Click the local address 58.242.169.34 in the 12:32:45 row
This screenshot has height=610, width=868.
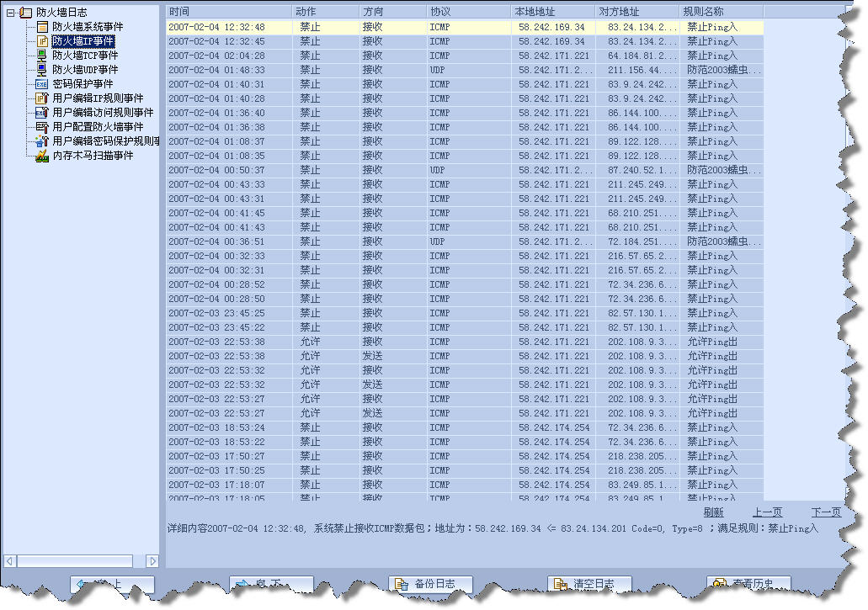(x=551, y=41)
